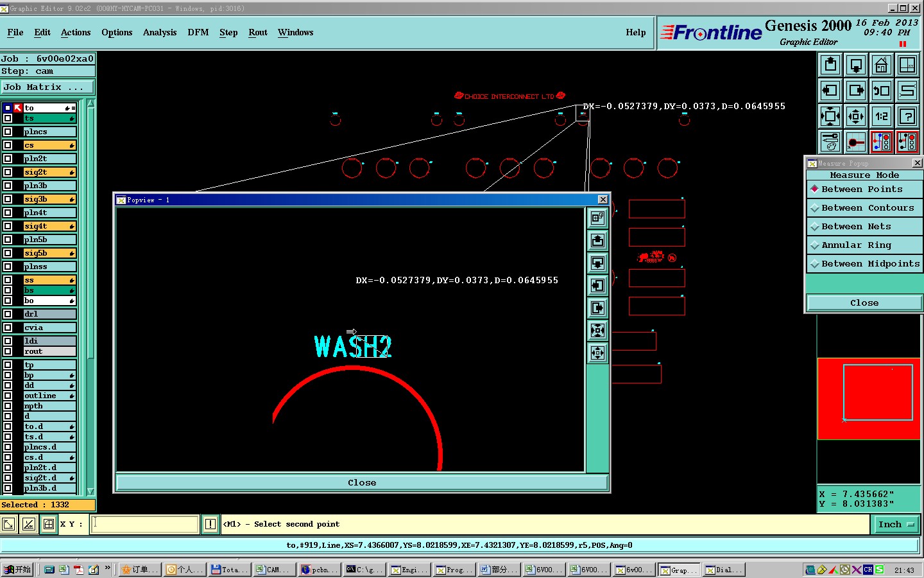Click the 1:2 scale icon
This screenshot has height=578, width=924.
pos(882,116)
